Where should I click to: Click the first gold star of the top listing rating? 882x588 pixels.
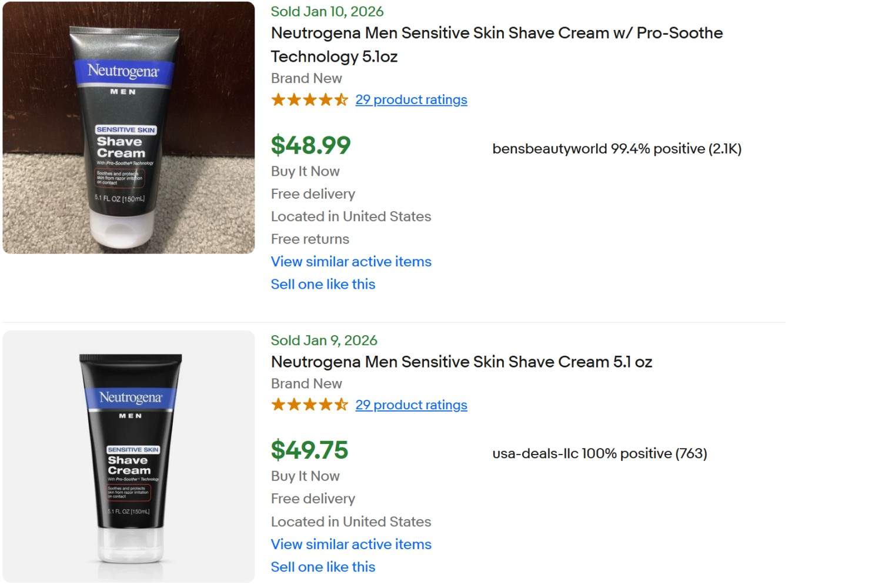(x=279, y=100)
